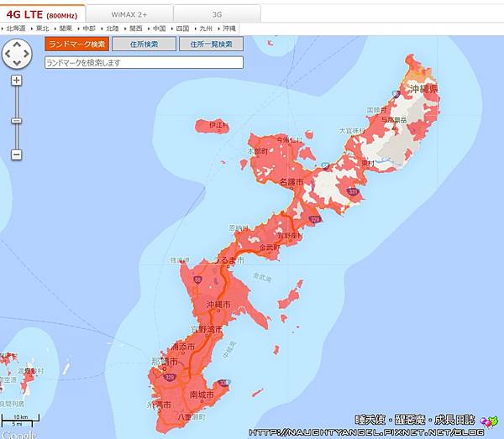
Task: Click the Google logo on the map
Action: click(18, 435)
